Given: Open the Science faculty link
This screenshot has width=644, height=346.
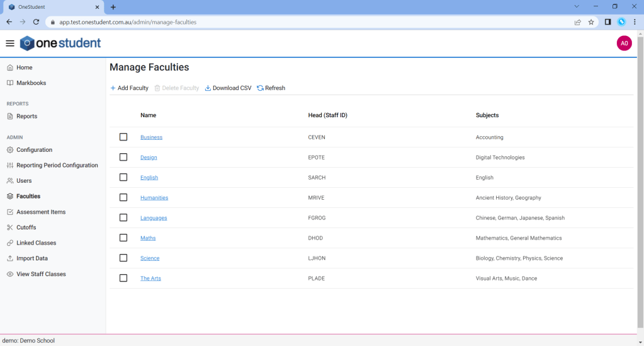Looking at the screenshot, I should pyautogui.click(x=150, y=258).
